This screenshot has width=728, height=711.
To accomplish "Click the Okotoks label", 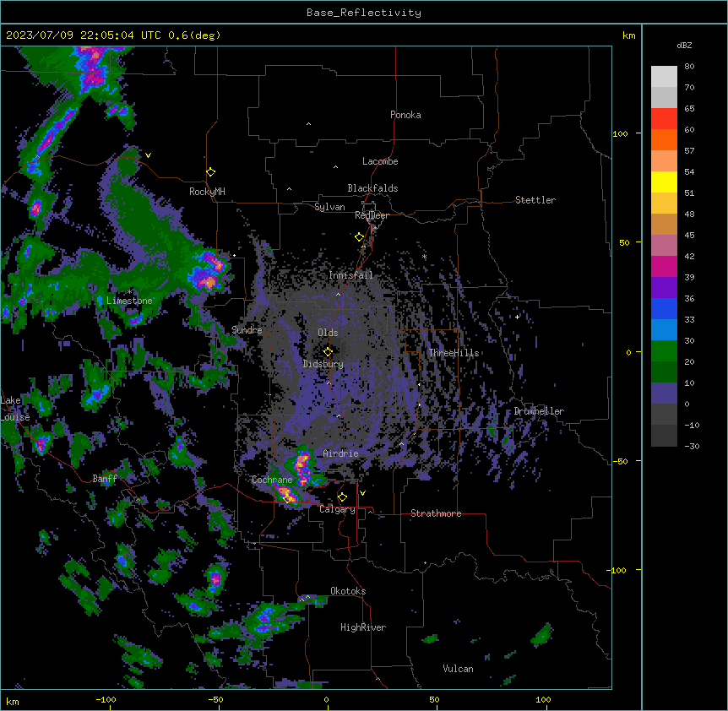I will pyautogui.click(x=348, y=591).
